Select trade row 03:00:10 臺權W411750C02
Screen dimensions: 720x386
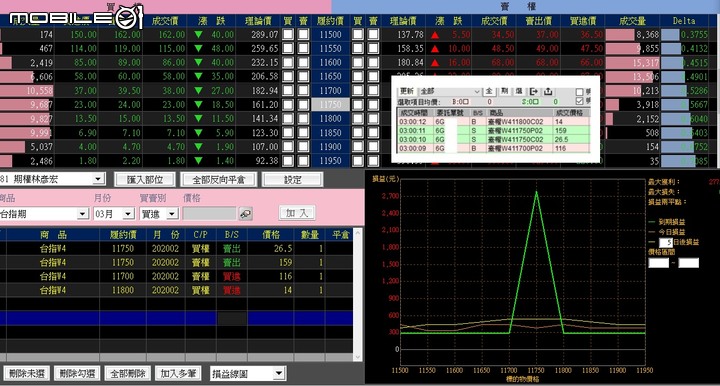(x=493, y=139)
